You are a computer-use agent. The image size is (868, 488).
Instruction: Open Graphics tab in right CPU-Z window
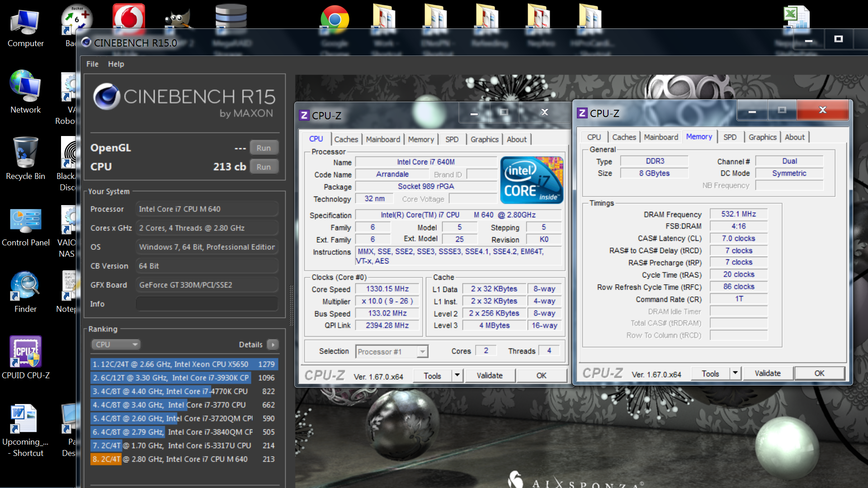pyautogui.click(x=762, y=137)
